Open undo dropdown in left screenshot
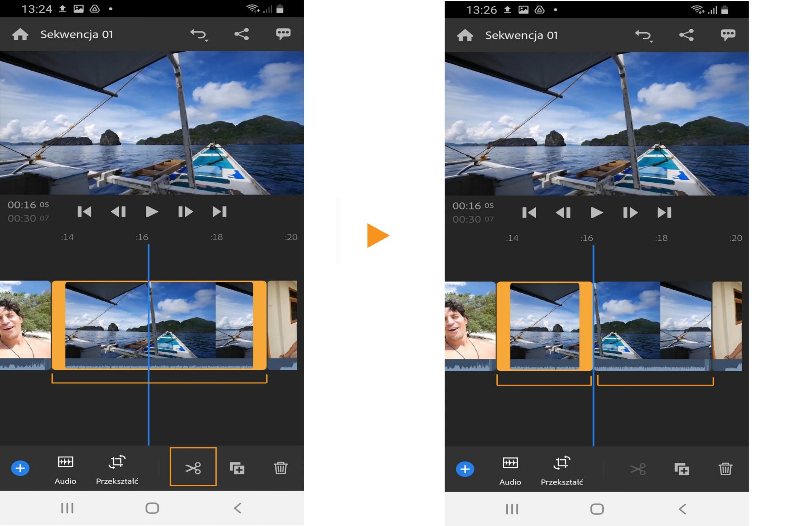This screenshot has height=526, width=812. coord(199,35)
